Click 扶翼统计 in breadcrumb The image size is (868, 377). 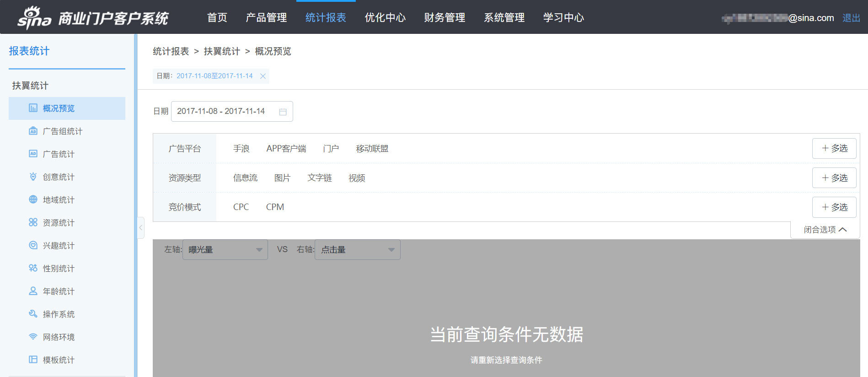pyautogui.click(x=222, y=51)
